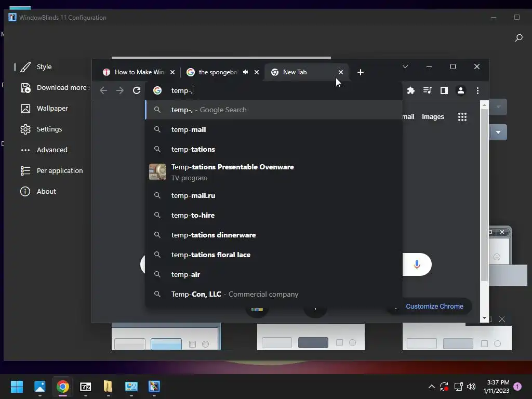Open 7-Zip from taskbar

point(86,387)
